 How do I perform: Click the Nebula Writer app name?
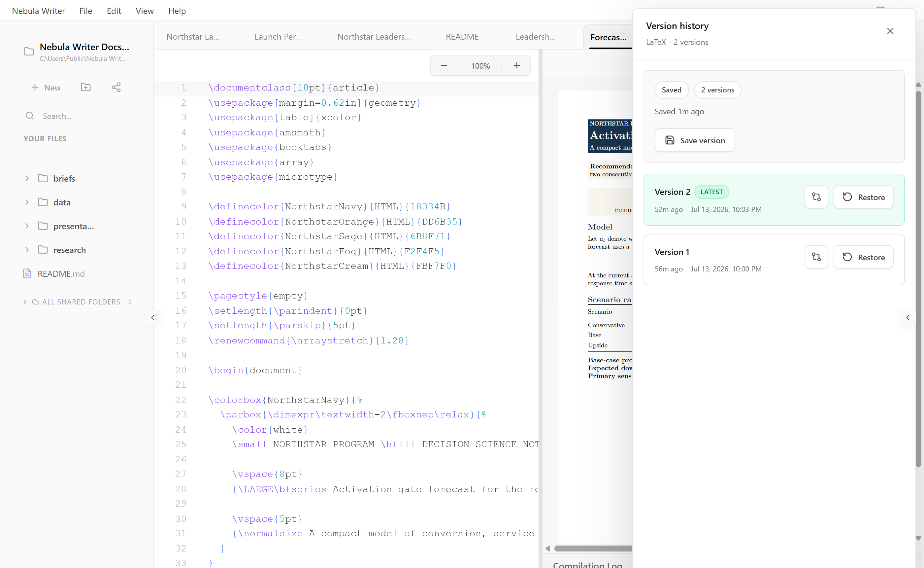click(x=38, y=11)
